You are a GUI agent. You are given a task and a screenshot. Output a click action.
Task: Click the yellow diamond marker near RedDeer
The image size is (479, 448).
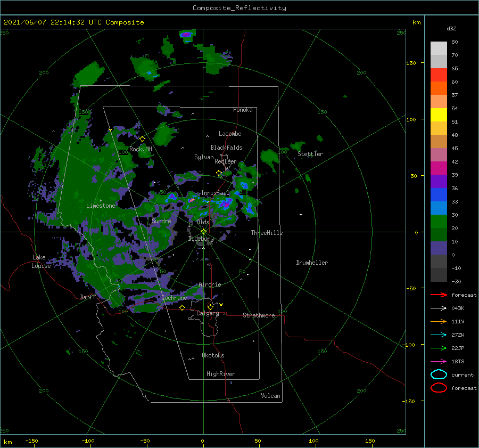[219, 173]
